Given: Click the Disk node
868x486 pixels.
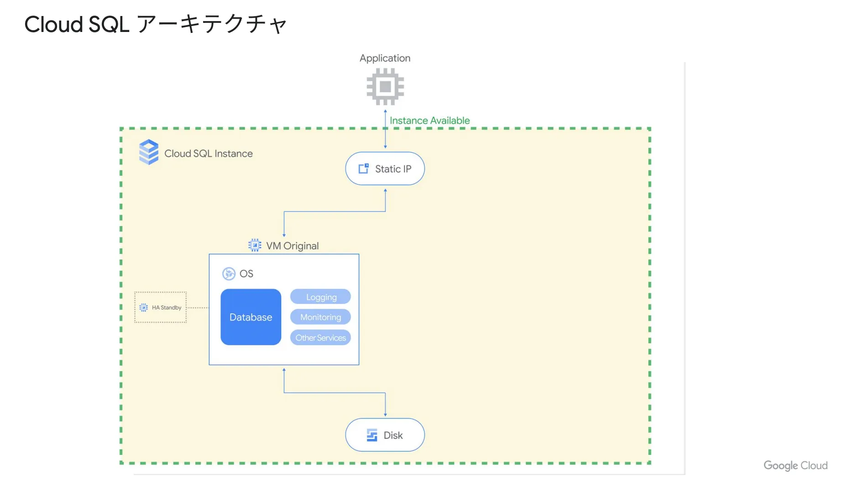Looking at the screenshot, I should tap(385, 435).
